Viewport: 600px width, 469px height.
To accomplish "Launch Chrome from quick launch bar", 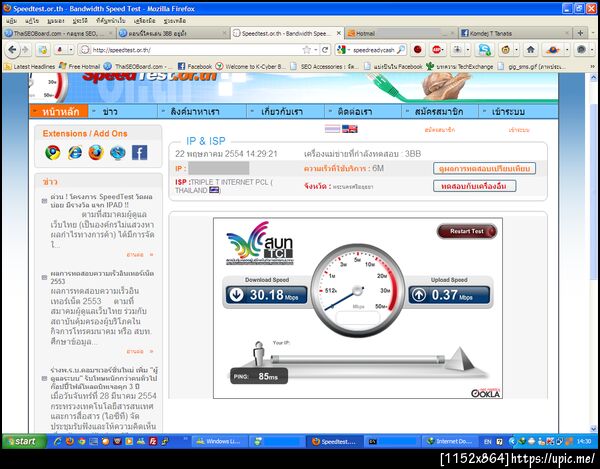I will coord(82,441).
